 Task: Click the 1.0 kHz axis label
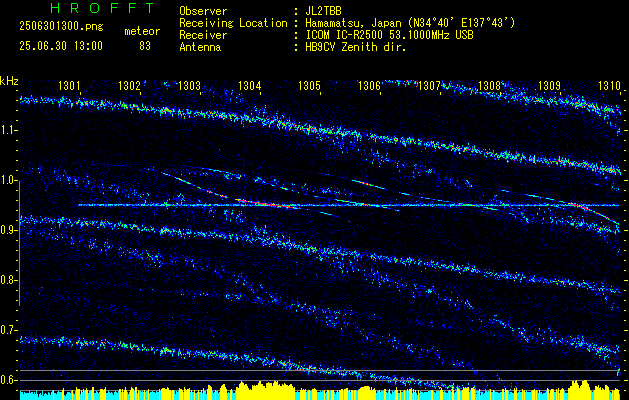(x=8, y=181)
